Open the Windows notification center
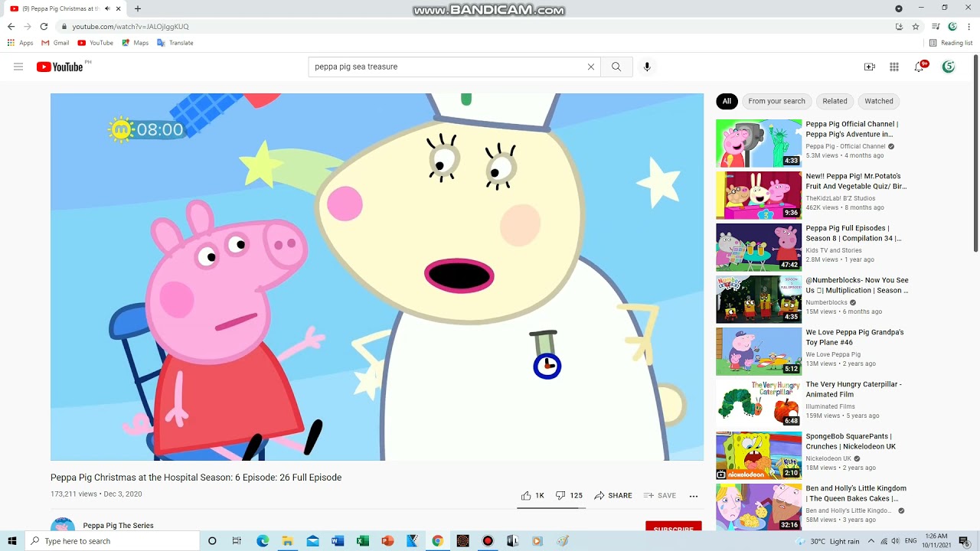Image resolution: width=980 pixels, height=551 pixels. [964, 541]
